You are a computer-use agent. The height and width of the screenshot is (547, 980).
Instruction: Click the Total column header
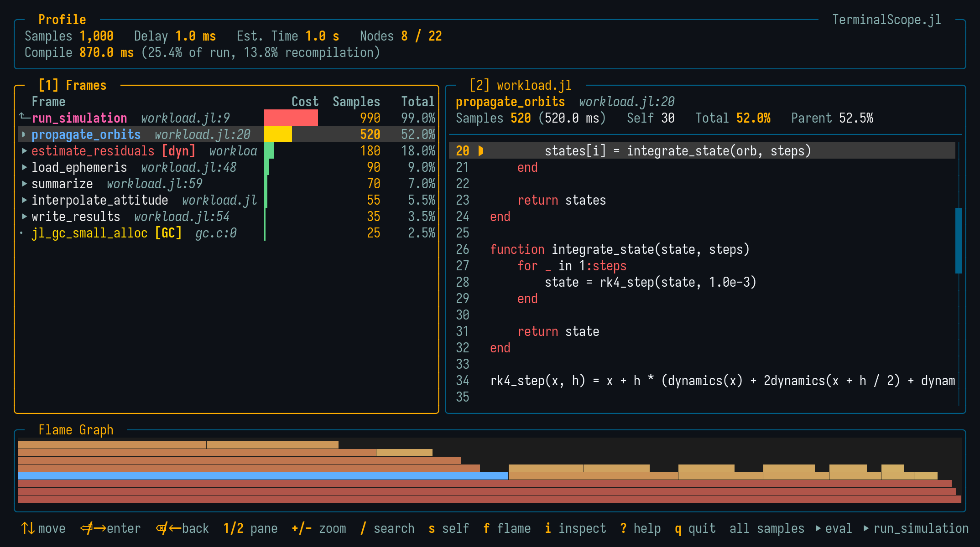pos(418,102)
